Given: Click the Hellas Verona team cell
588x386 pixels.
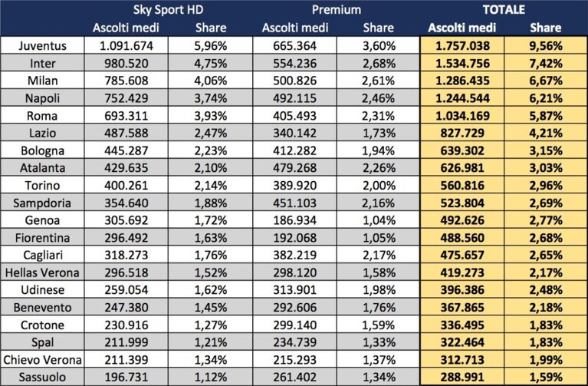Looking at the screenshot, I should coord(42,272).
